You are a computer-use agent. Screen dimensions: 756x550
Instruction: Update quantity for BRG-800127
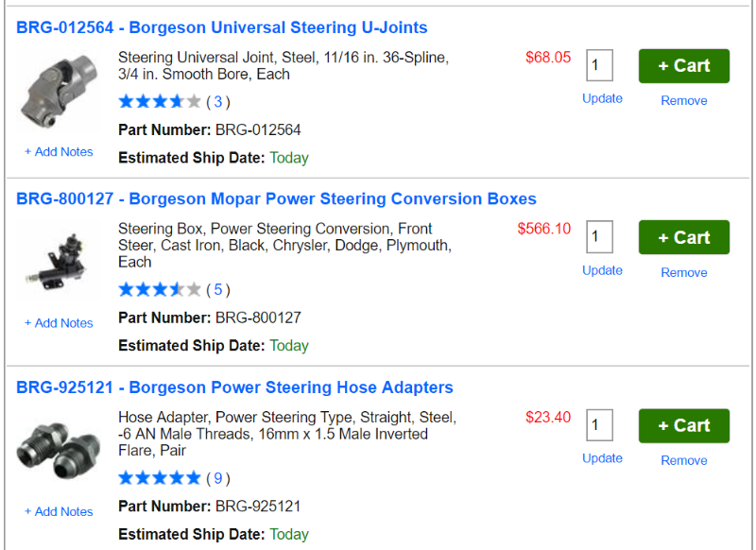click(602, 270)
